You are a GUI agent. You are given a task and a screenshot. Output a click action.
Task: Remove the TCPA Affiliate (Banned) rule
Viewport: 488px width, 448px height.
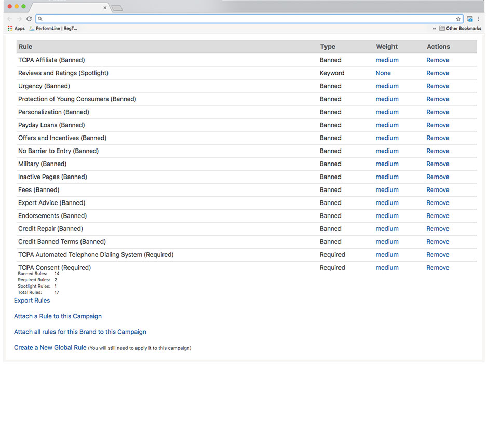click(438, 60)
